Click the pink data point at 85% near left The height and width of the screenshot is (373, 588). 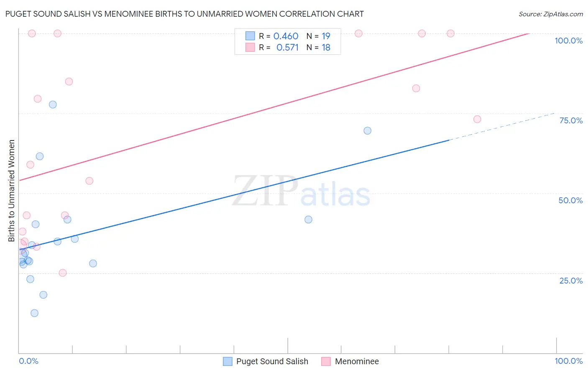pyautogui.click(x=69, y=82)
